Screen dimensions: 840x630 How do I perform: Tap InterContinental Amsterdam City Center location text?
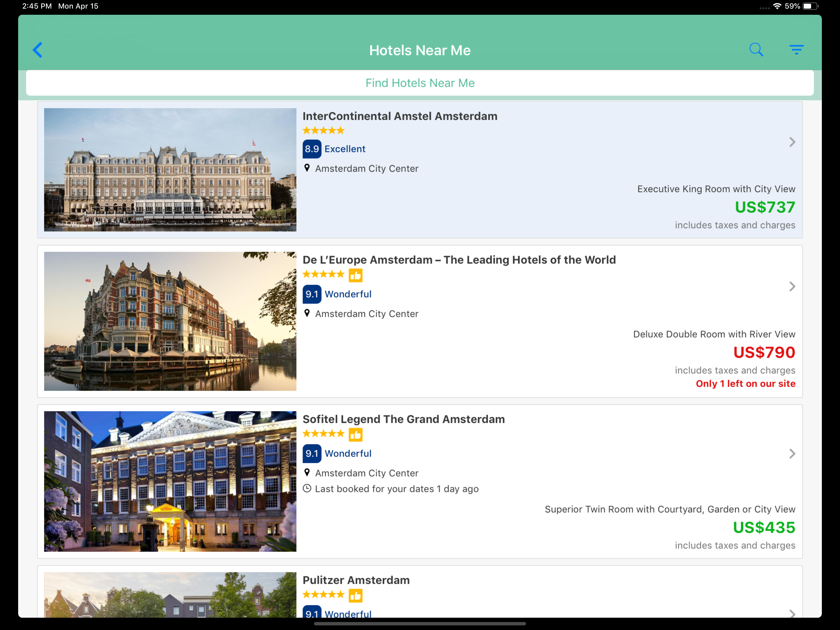367,168
